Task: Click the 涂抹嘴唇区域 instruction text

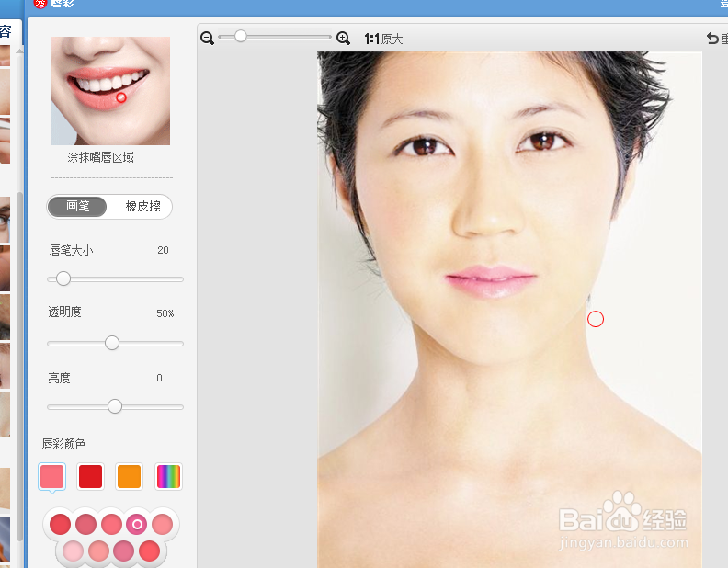Action: (x=100, y=158)
